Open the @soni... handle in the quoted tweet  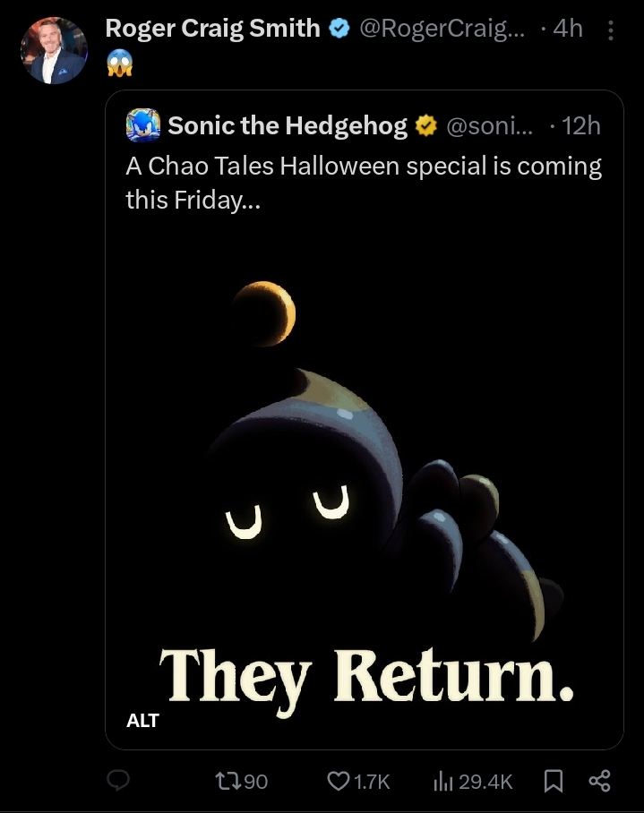coord(489,126)
